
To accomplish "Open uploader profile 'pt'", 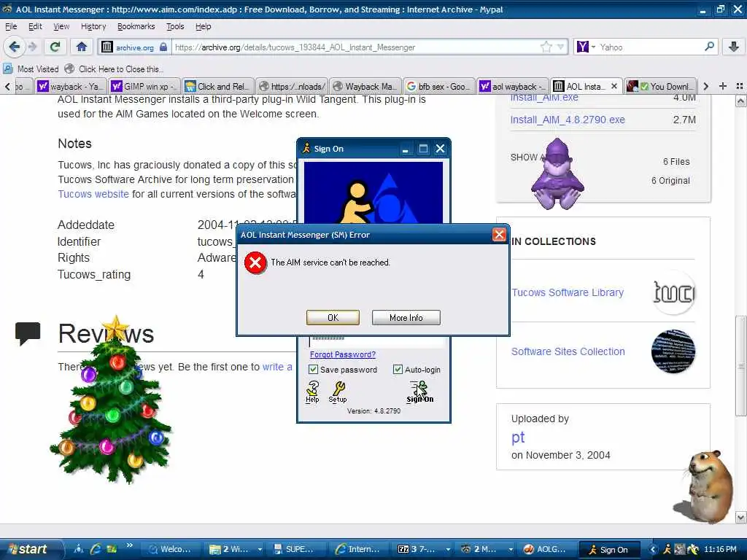I will (518, 437).
